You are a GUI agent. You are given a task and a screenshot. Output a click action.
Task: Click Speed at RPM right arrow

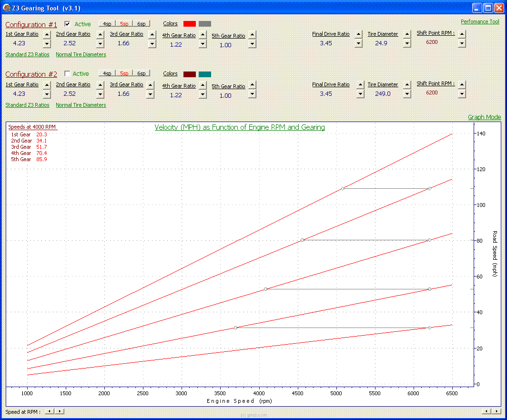pyautogui.click(x=60, y=411)
